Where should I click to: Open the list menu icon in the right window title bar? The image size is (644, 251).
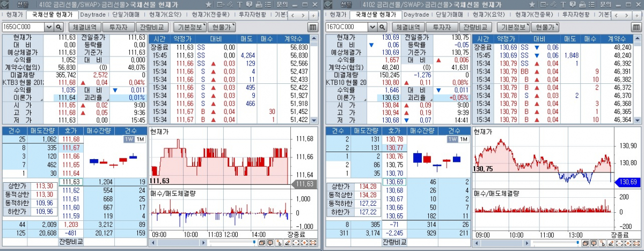tap(591, 4)
